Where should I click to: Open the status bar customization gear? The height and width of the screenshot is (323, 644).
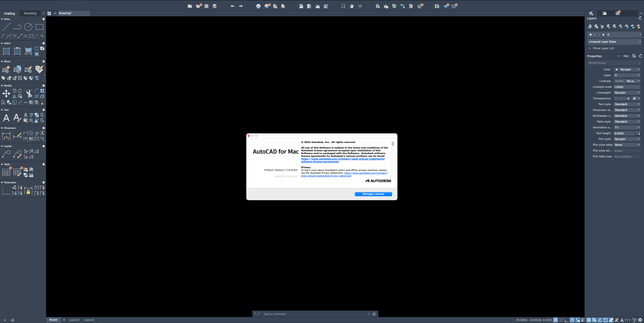(640, 320)
